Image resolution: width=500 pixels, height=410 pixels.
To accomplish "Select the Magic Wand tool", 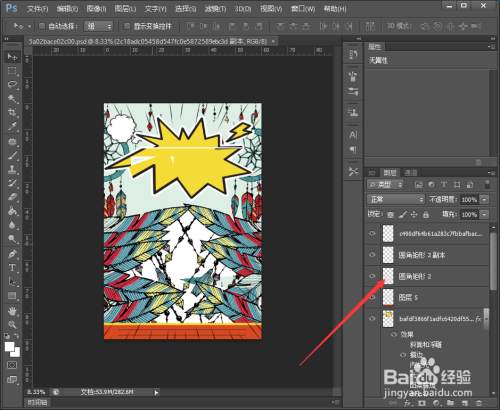I will (12, 98).
